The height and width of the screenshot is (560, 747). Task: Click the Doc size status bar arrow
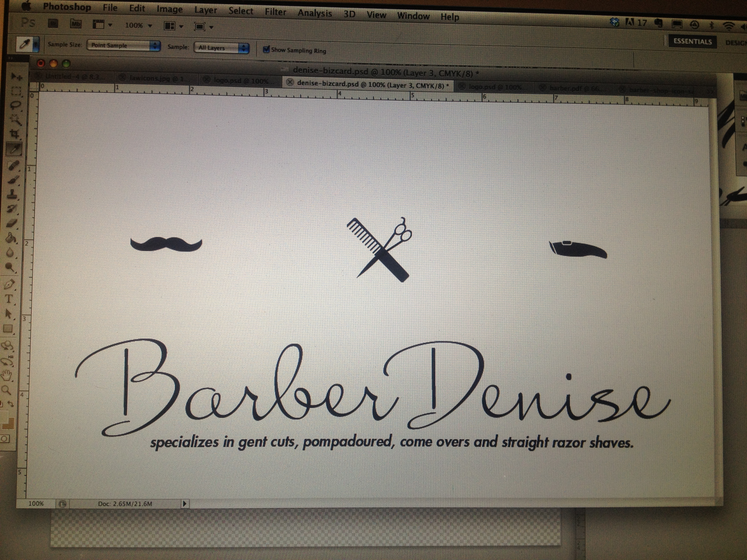pyautogui.click(x=184, y=504)
